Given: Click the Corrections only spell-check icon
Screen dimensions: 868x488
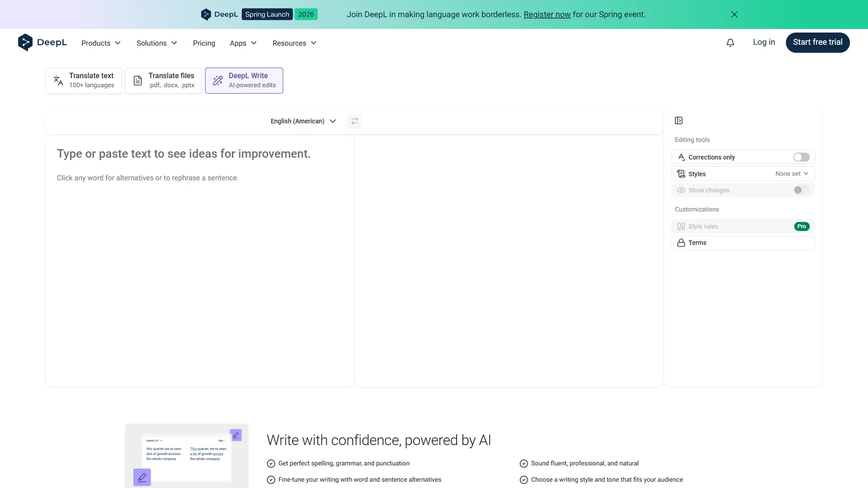Looking at the screenshot, I should [x=681, y=157].
